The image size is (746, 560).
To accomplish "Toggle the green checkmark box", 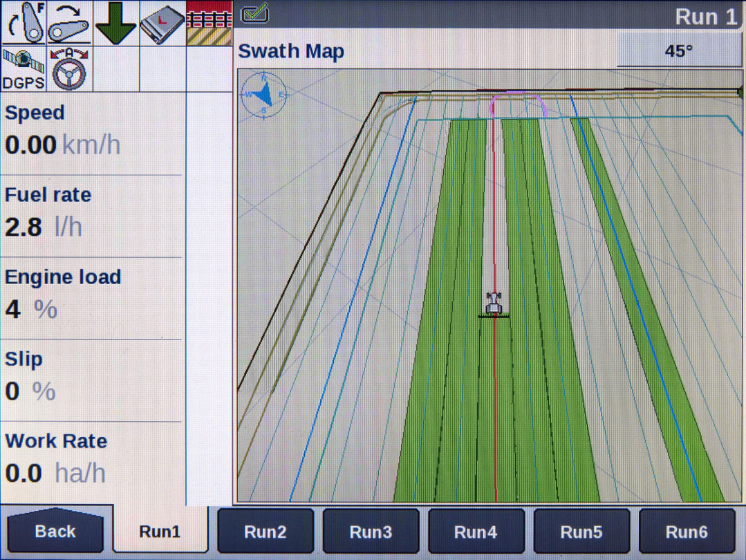I will tap(254, 13).
